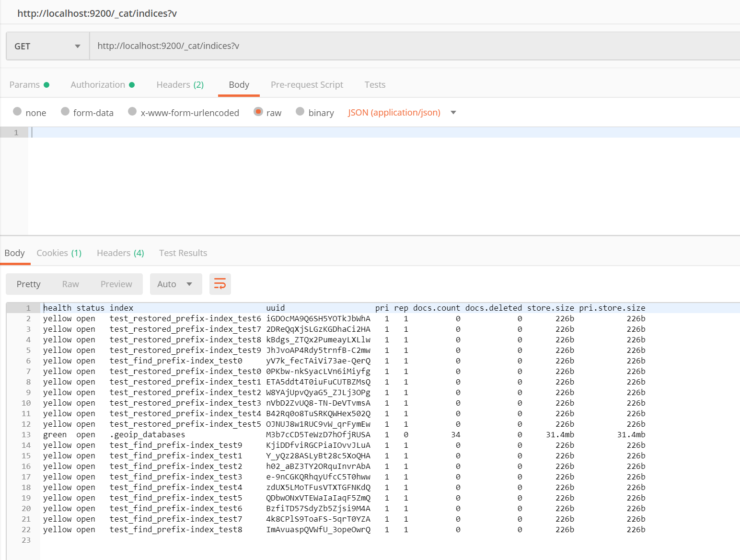Click the test_restored_prefix-index_test5 index name

185,424
